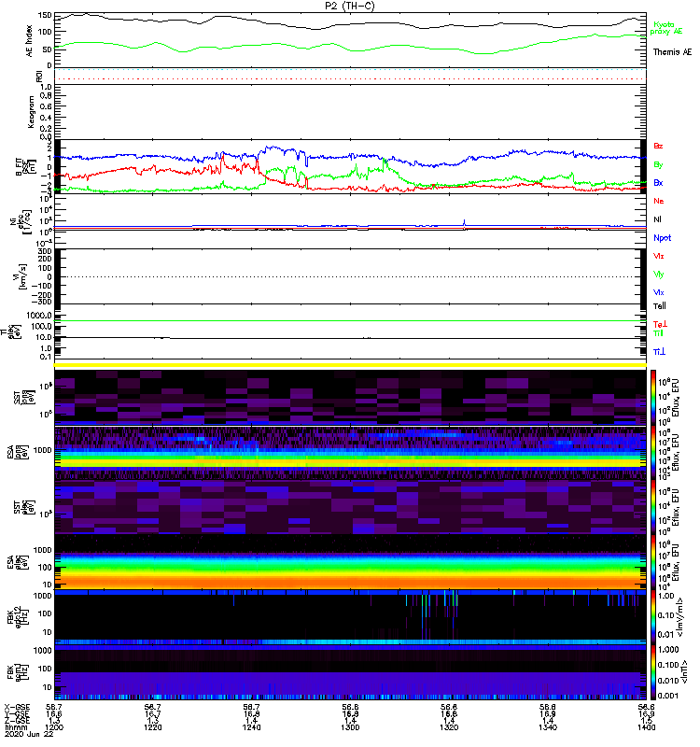The height and width of the screenshot is (747, 700).
Task: Click the 1340 time tick label
Action: pos(548,727)
